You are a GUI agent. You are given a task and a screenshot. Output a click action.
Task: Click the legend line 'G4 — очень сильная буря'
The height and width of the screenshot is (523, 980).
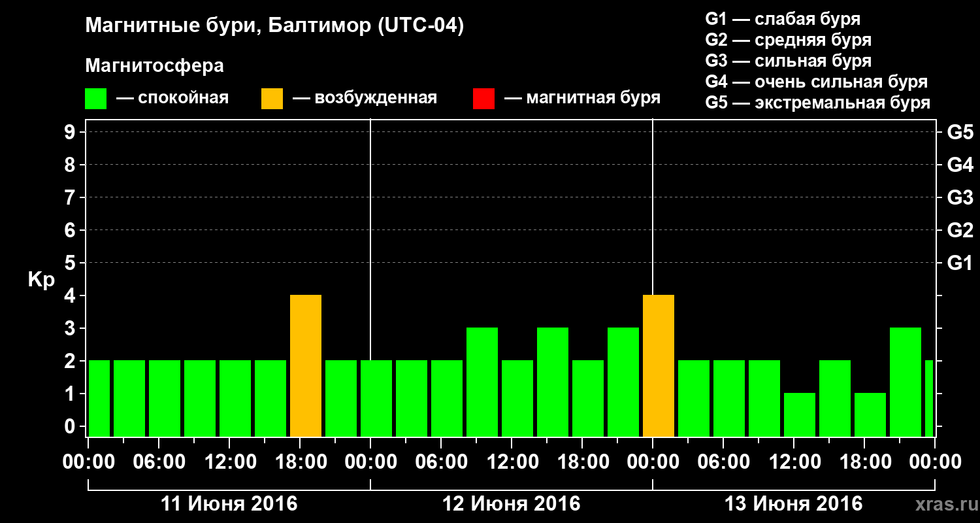[817, 82]
